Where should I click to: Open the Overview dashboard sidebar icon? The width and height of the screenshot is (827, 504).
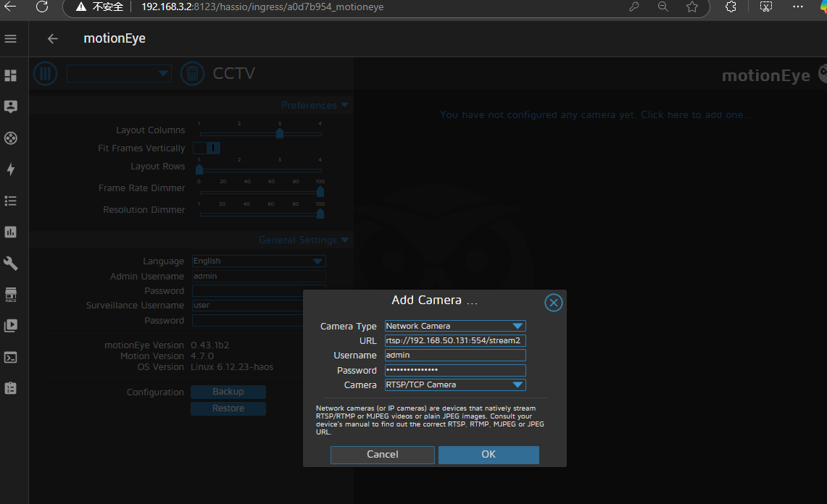tap(10, 75)
